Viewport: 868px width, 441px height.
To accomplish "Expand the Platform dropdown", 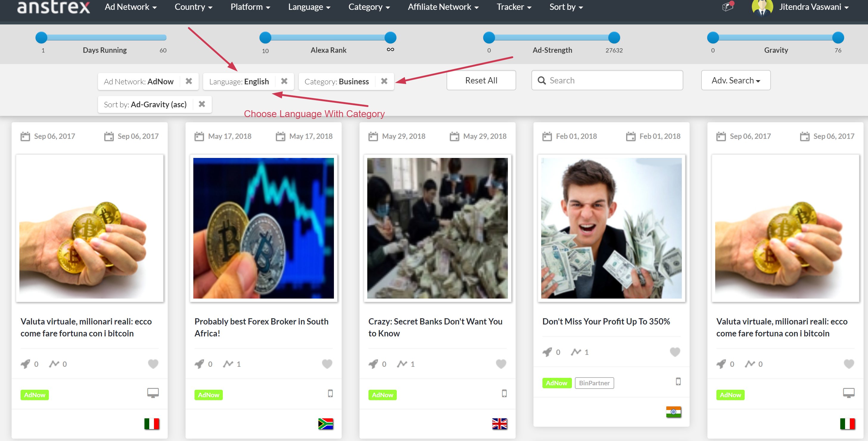I will click(250, 7).
